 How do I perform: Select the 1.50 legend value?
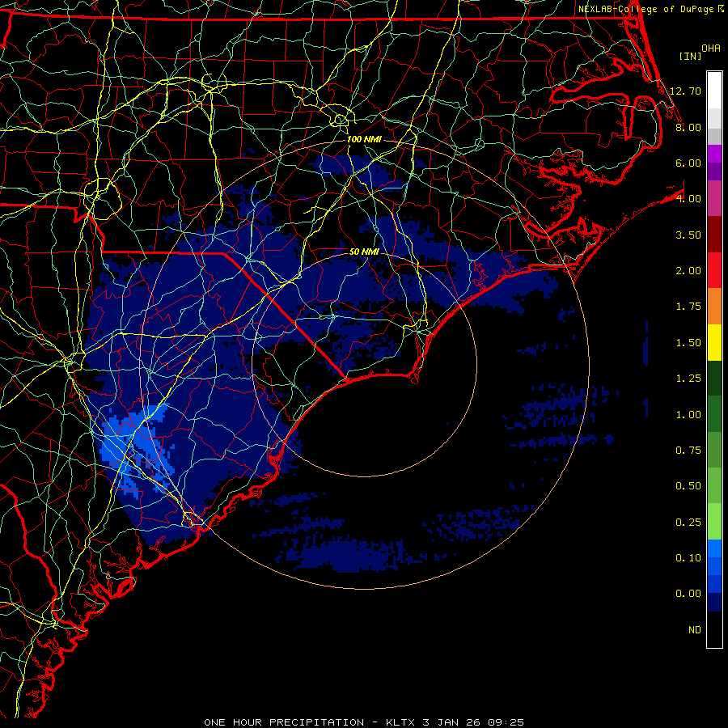point(688,343)
